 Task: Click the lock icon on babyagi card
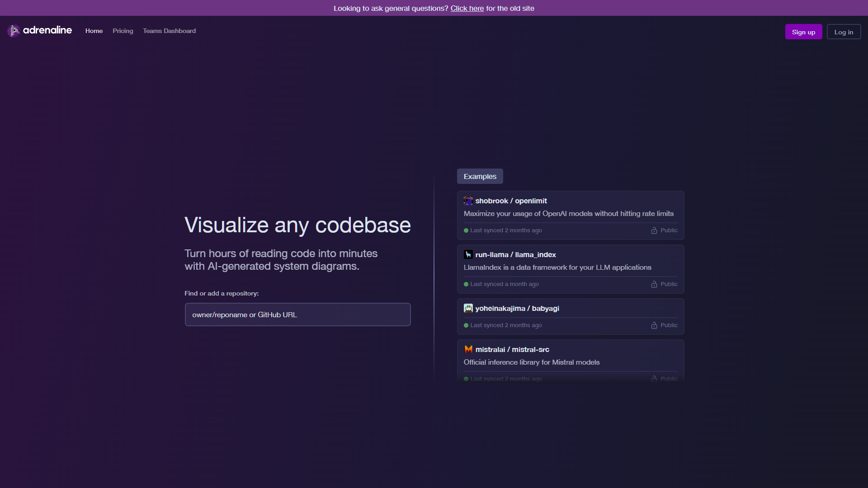[654, 325]
